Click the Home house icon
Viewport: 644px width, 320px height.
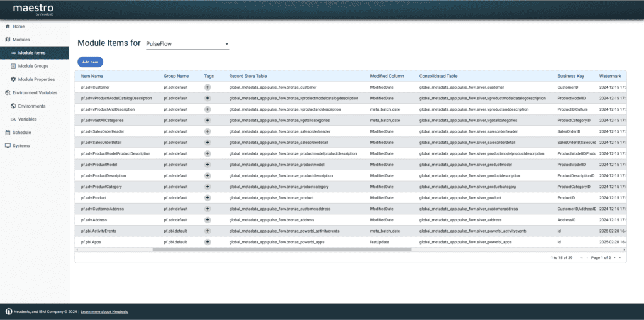(x=8, y=26)
